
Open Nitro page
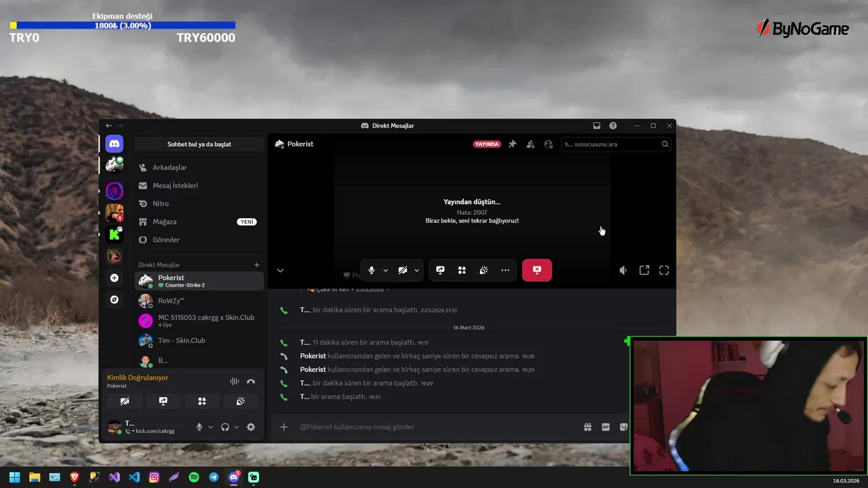199,203
